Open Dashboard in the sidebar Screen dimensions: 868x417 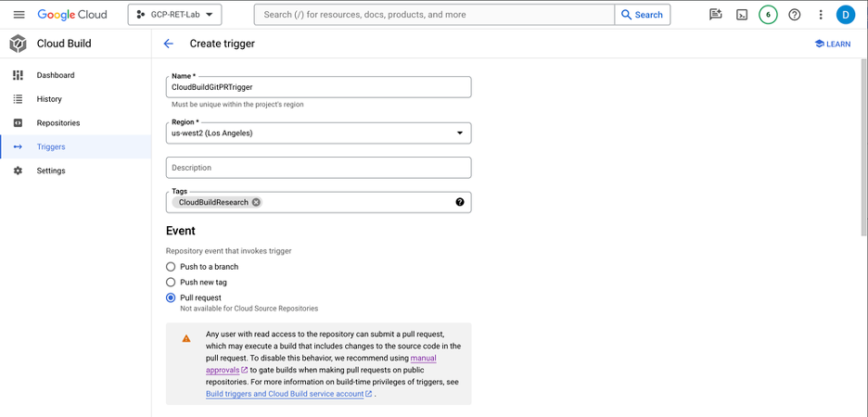pyautogui.click(x=75, y=75)
